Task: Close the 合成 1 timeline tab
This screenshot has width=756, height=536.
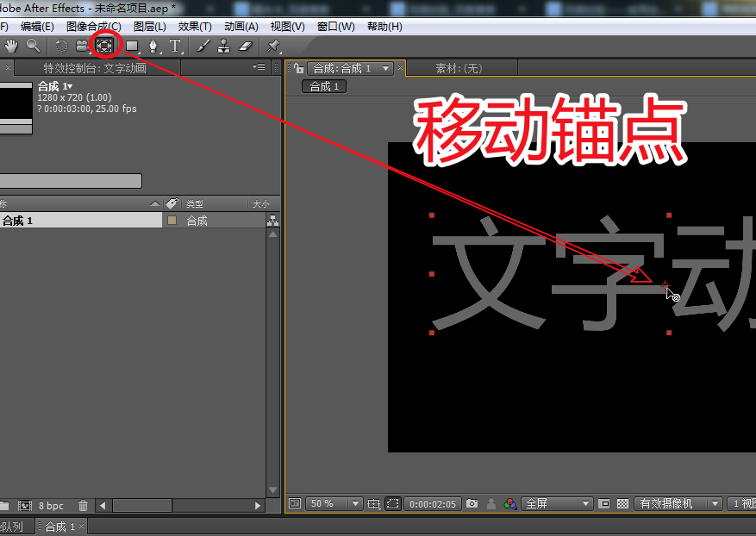Action: (x=82, y=527)
